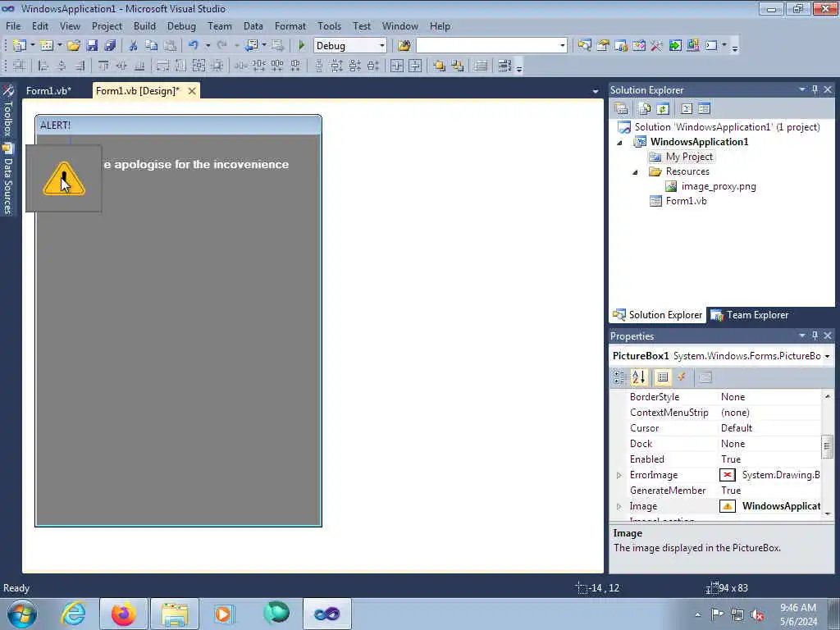840x630 pixels.
Task: Click the Send to Back icon
Action: (458, 66)
